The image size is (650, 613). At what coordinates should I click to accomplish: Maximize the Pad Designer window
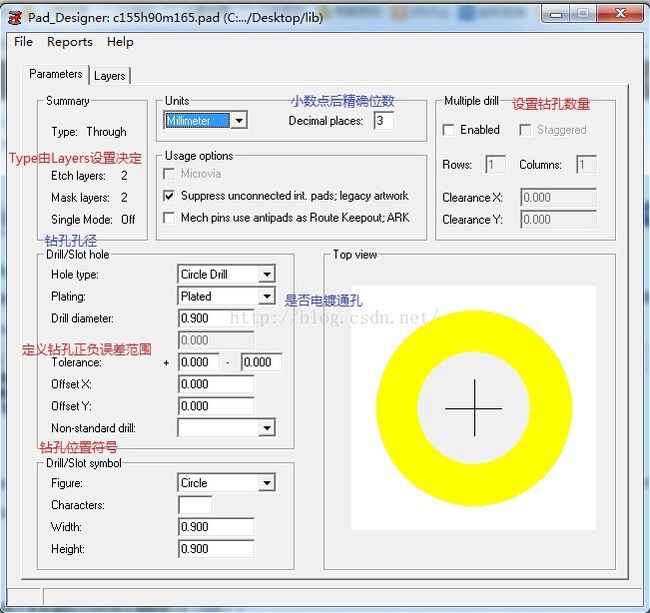point(583,15)
